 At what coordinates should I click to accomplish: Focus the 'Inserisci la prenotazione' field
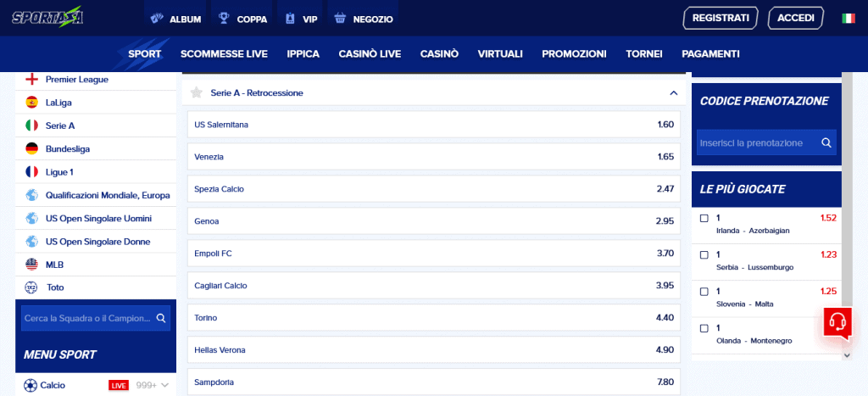(766, 143)
